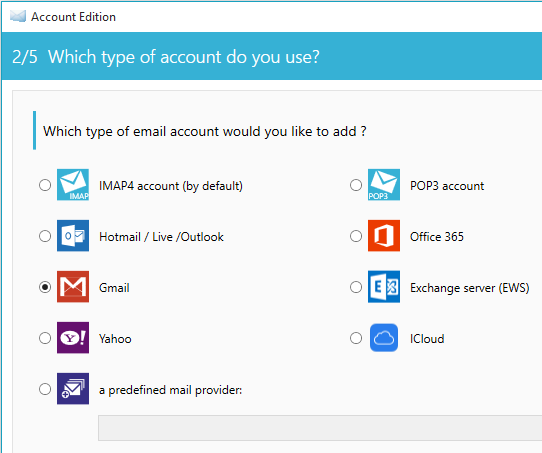Click the red Gmail icon
This screenshot has height=453, width=542.
coord(73,287)
